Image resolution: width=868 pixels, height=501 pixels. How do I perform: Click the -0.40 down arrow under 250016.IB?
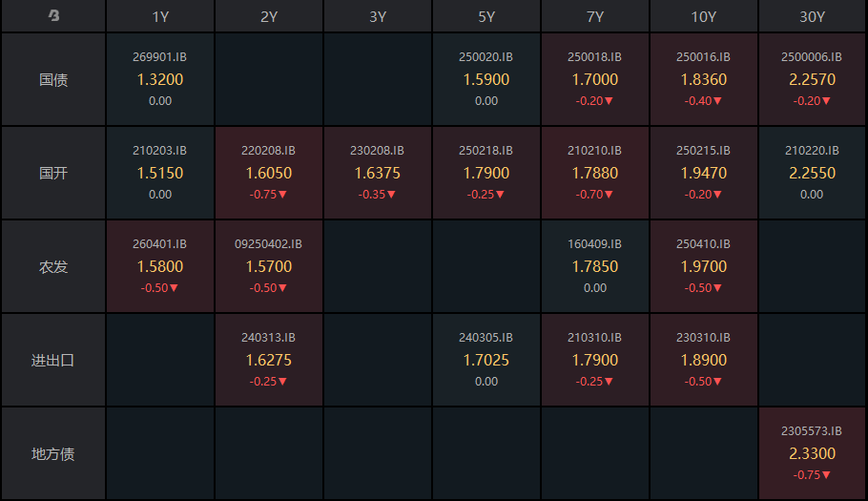[717, 101]
